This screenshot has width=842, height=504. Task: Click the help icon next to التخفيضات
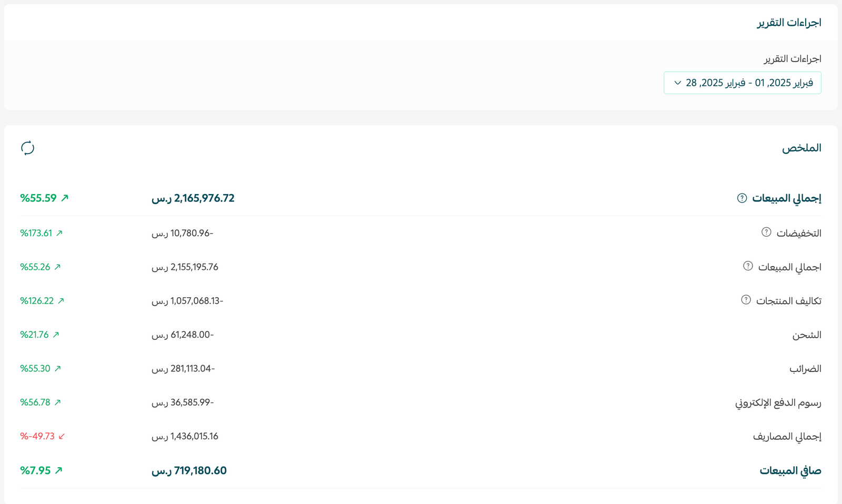click(x=766, y=232)
